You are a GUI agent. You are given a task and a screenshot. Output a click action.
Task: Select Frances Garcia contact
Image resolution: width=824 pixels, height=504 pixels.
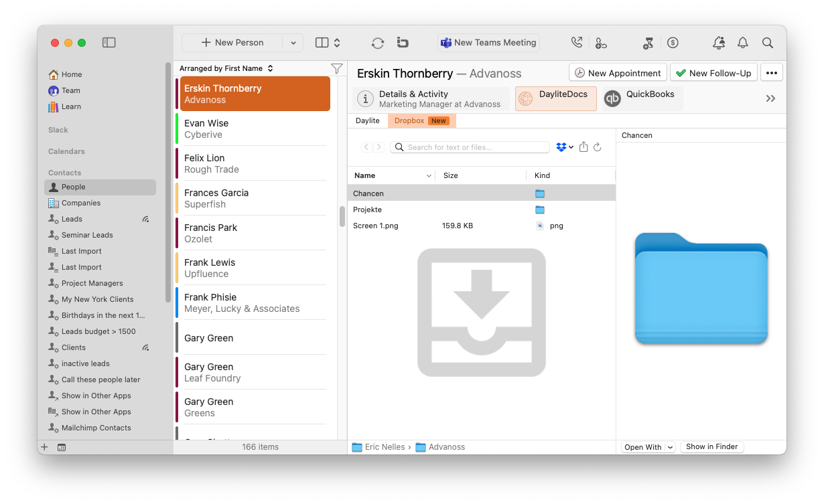tap(255, 198)
